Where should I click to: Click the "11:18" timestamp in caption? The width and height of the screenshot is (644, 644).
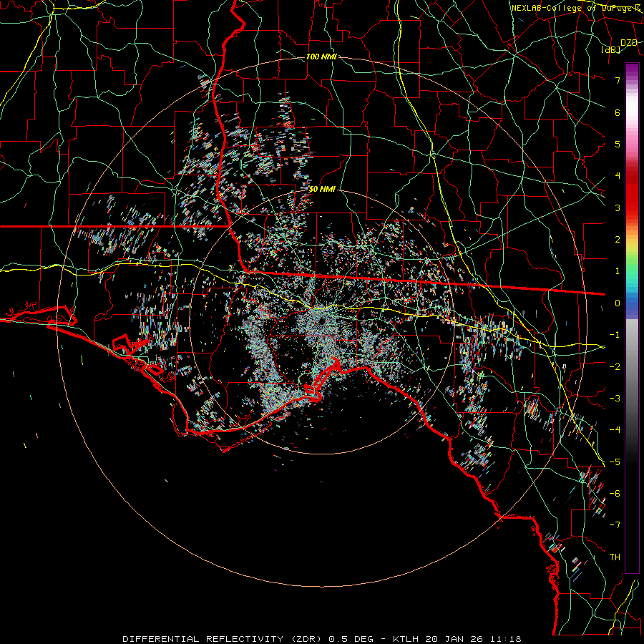pos(507,639)
